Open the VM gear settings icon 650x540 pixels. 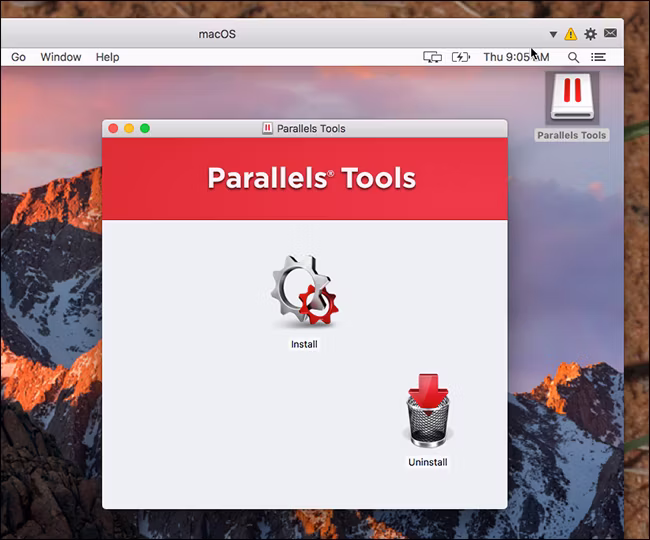click(x=590, y=34)
